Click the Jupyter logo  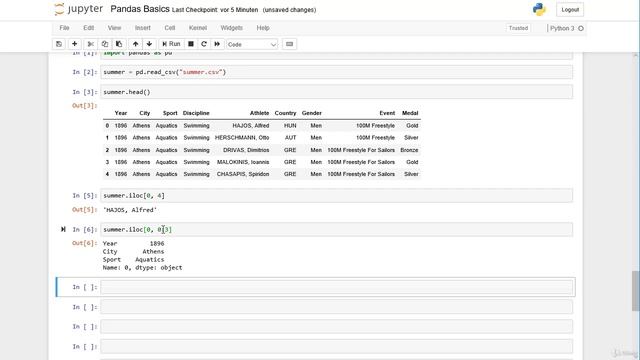pos(78,9)
